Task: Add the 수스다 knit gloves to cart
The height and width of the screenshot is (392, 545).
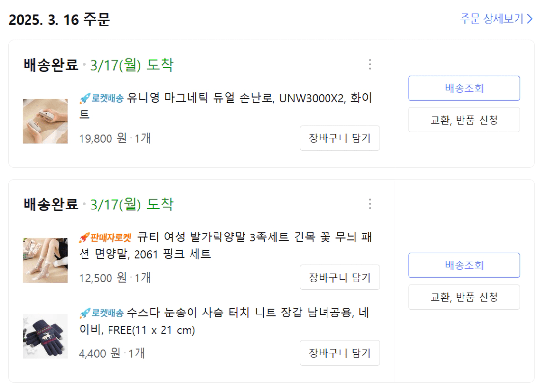Action: pos(340,353)
